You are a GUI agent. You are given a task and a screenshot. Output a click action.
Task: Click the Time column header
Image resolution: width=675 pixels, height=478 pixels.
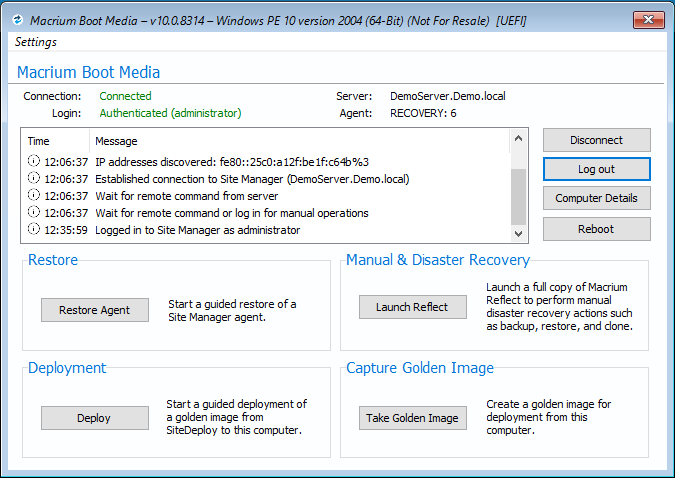tap(56, 141)
